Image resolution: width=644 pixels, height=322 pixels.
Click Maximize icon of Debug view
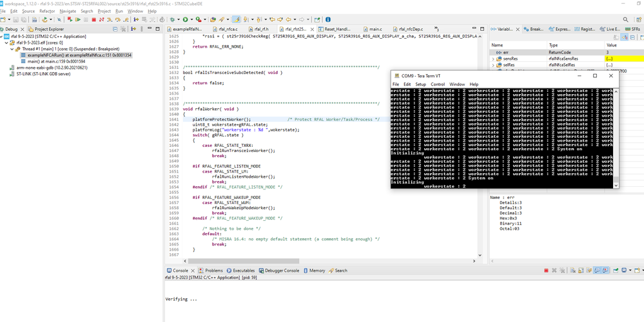click(157, 29)
